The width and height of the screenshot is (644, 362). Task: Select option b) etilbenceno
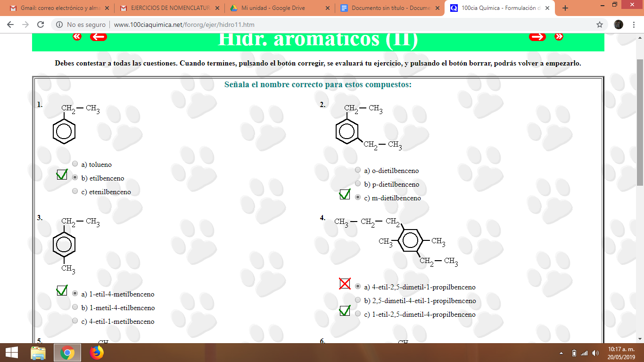click(75, 178)
